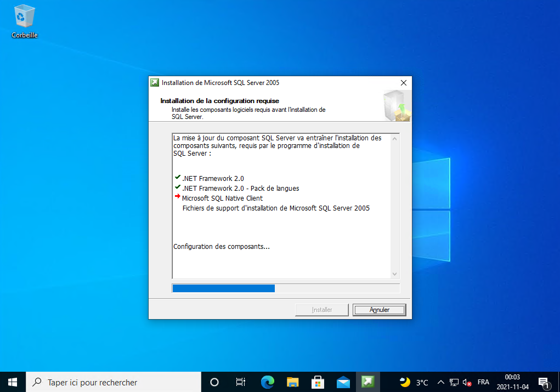Open the Windows Start menu
The height and width of the screenshot is (392, 560).
(x=13, y=382)
